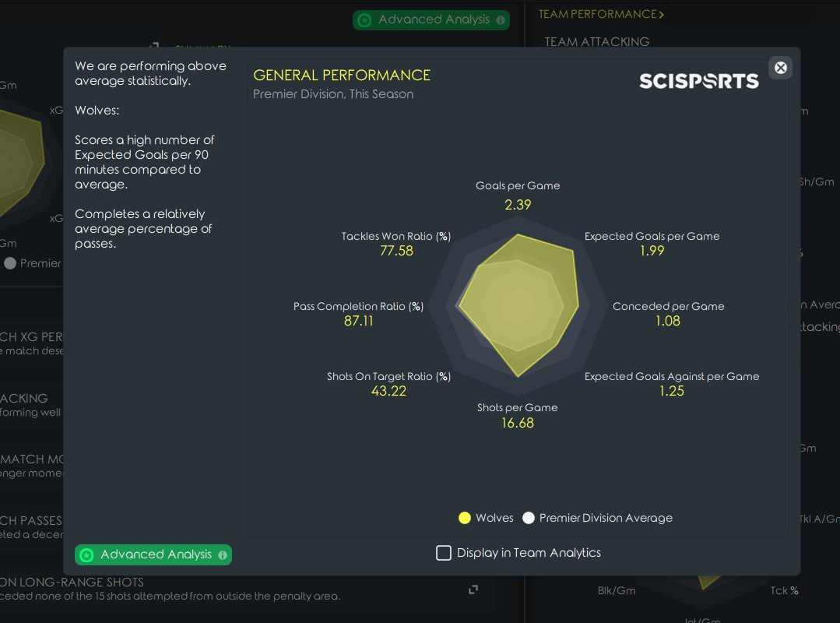The height and width of the screenshot is (623, 840).
Task: Toggle the Wolves legend marker
Action: pos(465,518)
